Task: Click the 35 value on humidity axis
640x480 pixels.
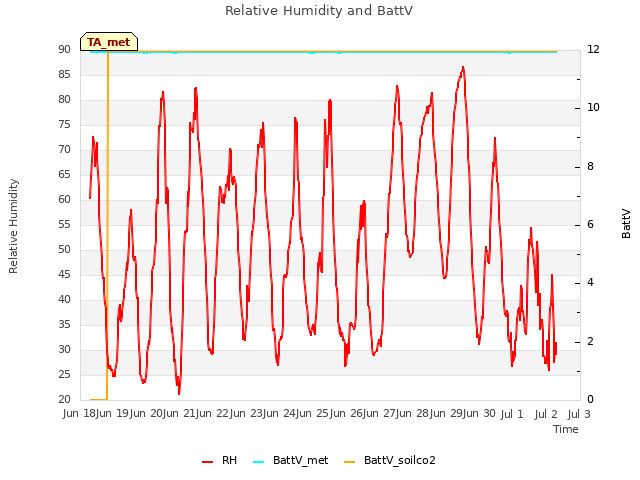Action: click(x=64, y=324)
